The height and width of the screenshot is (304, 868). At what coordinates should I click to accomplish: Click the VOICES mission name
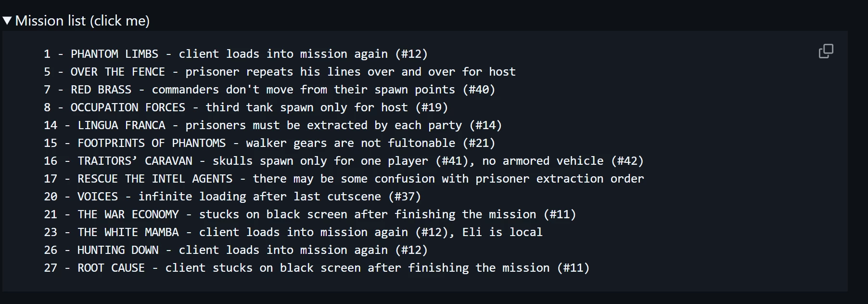(x=97, y=197)
